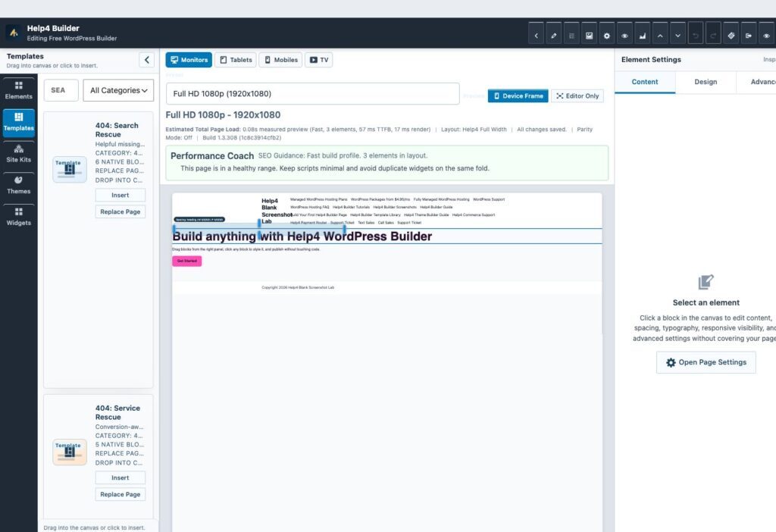This screenshot has height=532, width=776.
Task: Open the All Categories dropdown
Action: click(x=118, y=90)
